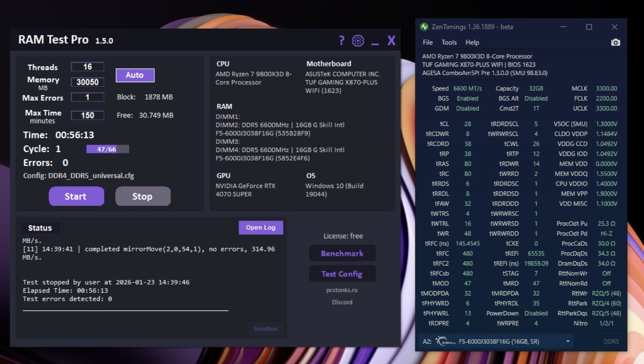
Task: Click 'Elapsed Time: 00:56:13' log line
Action: [65, 290]
